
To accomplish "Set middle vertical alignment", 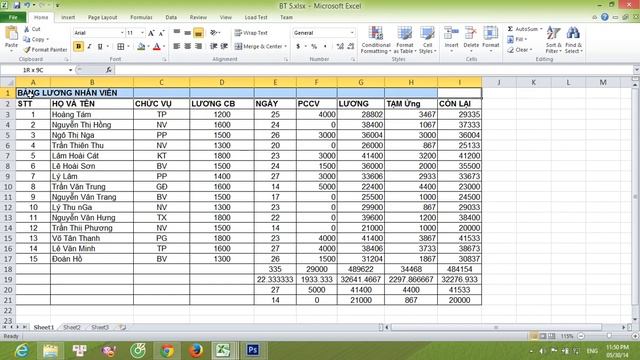I will pos(187,33).
